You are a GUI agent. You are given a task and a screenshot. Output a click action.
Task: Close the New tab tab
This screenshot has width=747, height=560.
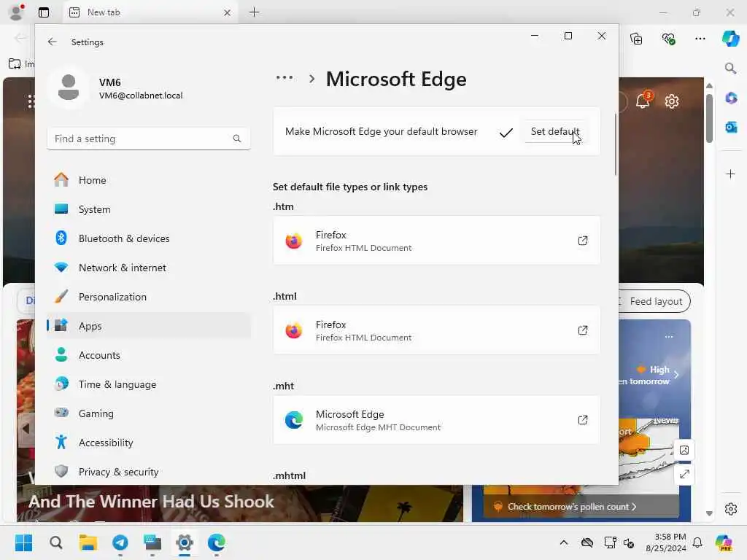(228, 13)
